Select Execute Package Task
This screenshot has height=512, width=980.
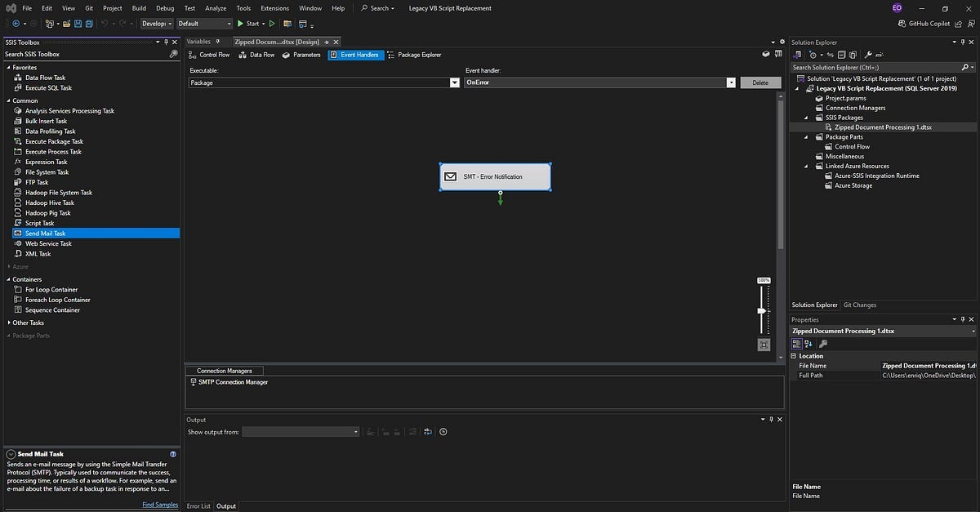(x=54, y=141)
